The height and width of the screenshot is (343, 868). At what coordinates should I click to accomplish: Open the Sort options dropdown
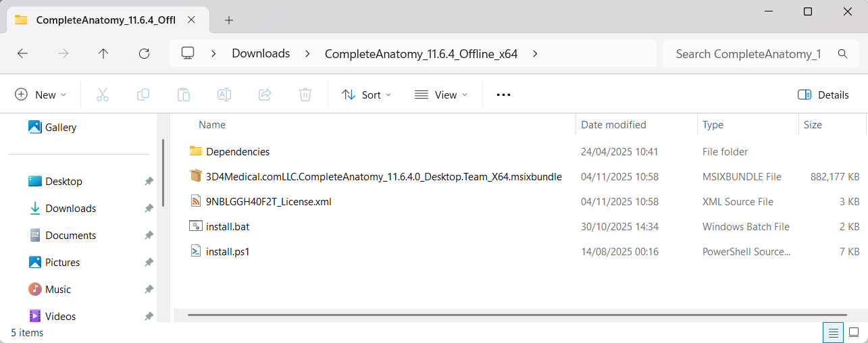coord(367,95)
